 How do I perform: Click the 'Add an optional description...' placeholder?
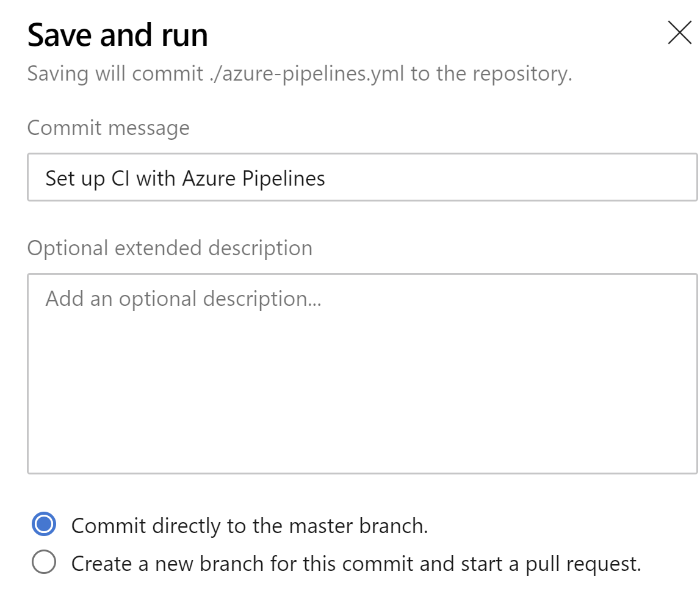tap(183, 299)
